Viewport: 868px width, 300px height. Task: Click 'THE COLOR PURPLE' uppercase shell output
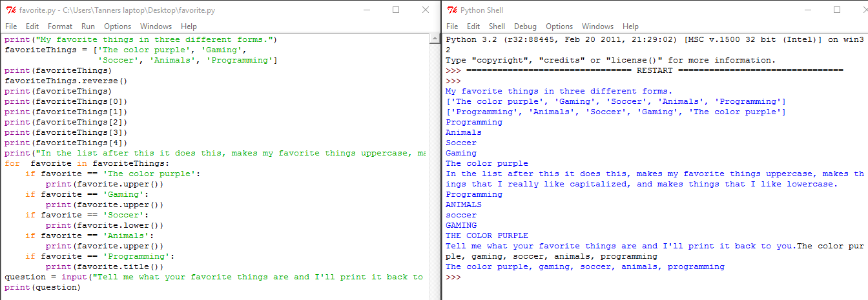pyautogui.click(x=487, y=235)
